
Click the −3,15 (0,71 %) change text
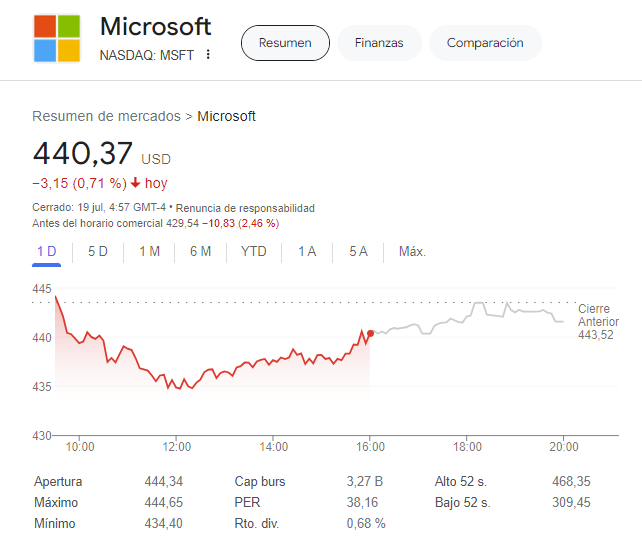[79, 183]
